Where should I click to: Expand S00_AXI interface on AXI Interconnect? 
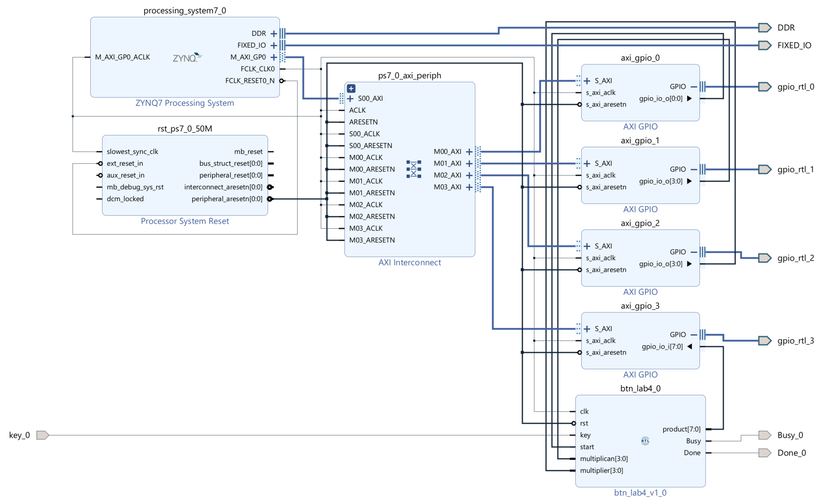click(350, 98)
